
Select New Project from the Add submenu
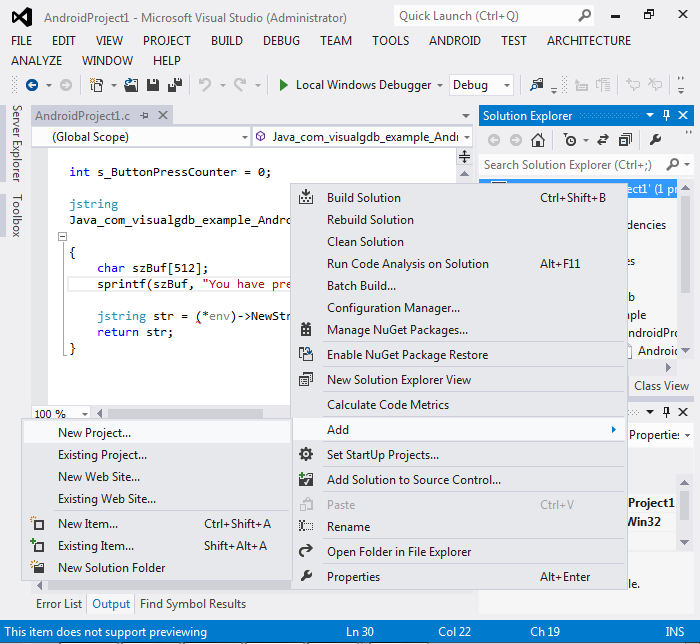pos(94,433)
